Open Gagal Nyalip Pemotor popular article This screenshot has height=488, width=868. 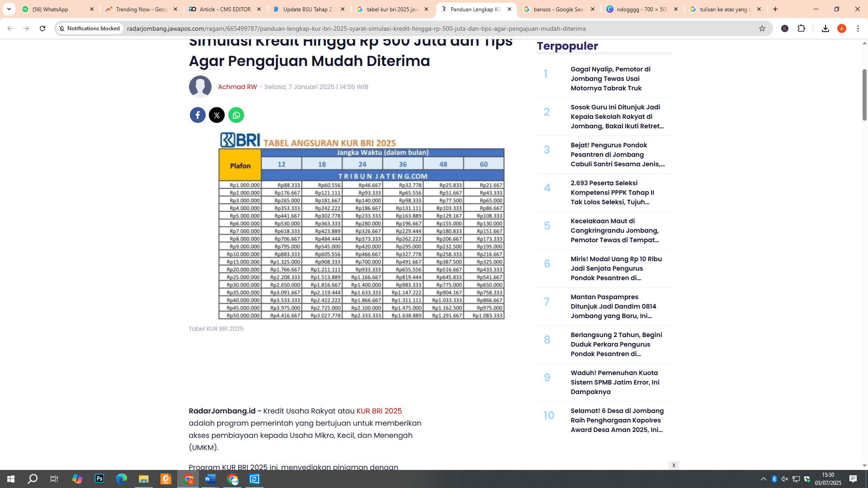point(610,79)
